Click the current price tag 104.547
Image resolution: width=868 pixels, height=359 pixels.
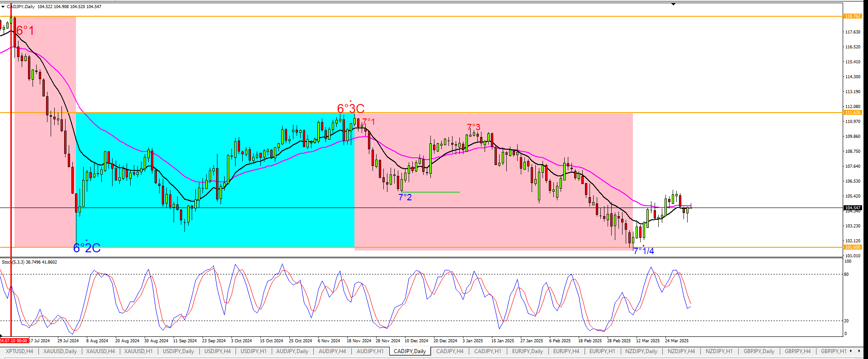tap(853, 208)
